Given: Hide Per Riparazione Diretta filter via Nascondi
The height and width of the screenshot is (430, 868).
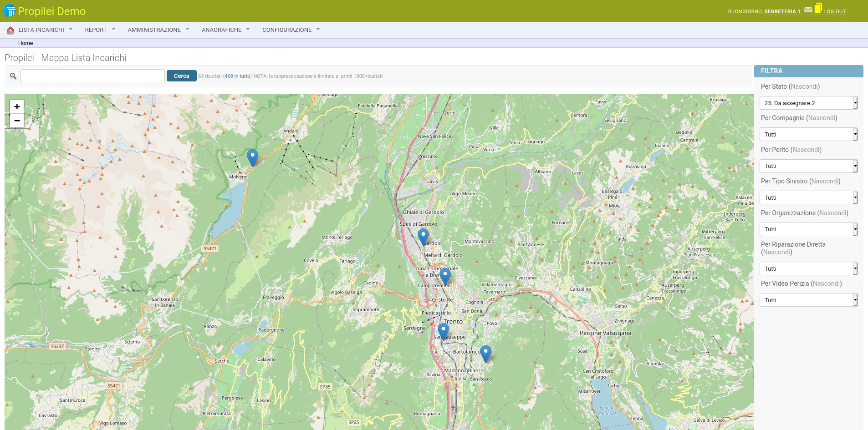Looking at the screenshot, I should (x=776, y=252).
